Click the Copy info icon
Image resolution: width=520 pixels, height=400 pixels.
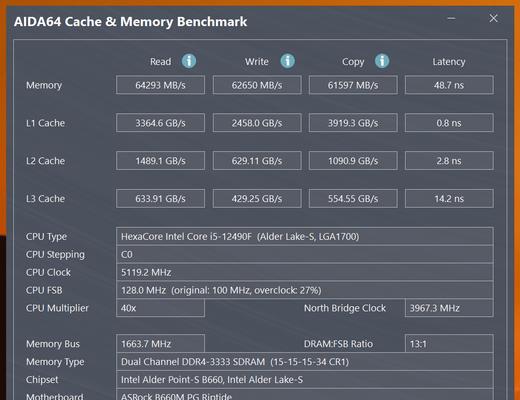tap(382, 61)
